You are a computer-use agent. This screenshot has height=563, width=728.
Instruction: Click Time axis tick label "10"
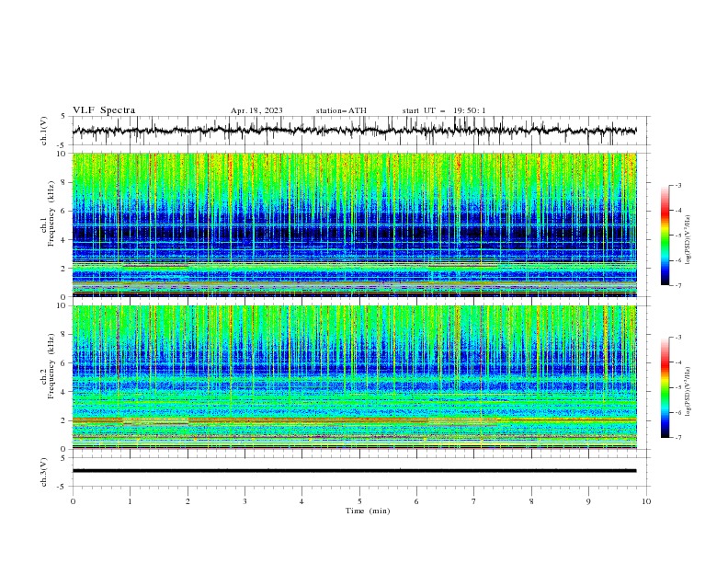point(646,501)
